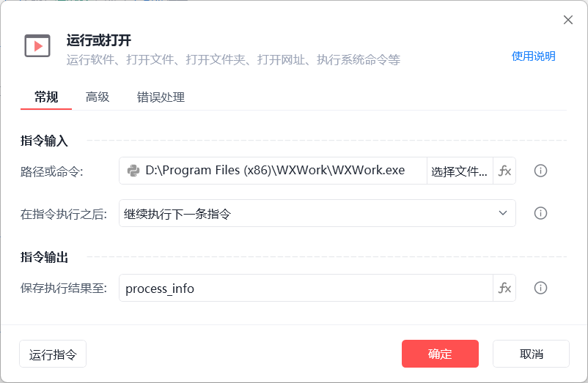Open info tooltip beside 保存执行结果至

click(x=540, y=288)
